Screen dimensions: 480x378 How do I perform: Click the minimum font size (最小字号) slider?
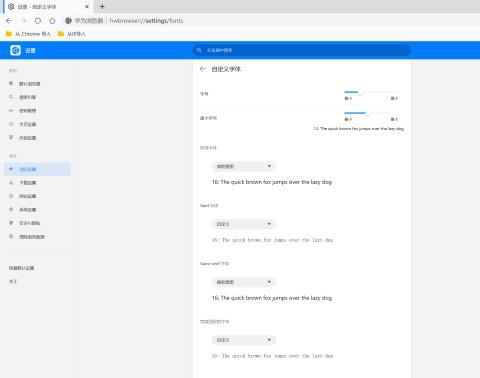371,113
